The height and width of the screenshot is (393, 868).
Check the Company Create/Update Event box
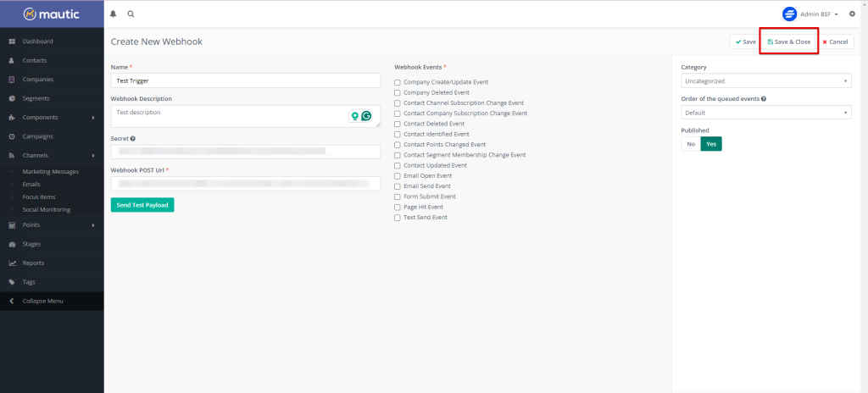[x=398, y=82]
